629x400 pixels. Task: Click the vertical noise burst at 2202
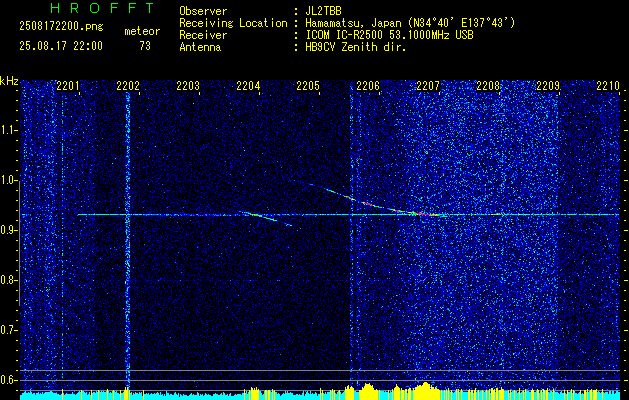(128, 241)
